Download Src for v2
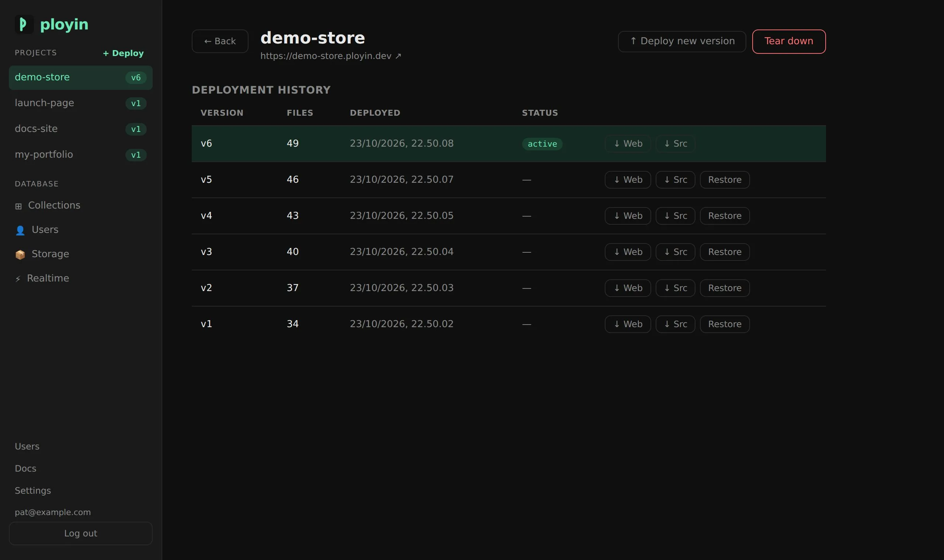The width and height of the screenshot is (944, 560). pyautogui.click(x=675, y=288)
